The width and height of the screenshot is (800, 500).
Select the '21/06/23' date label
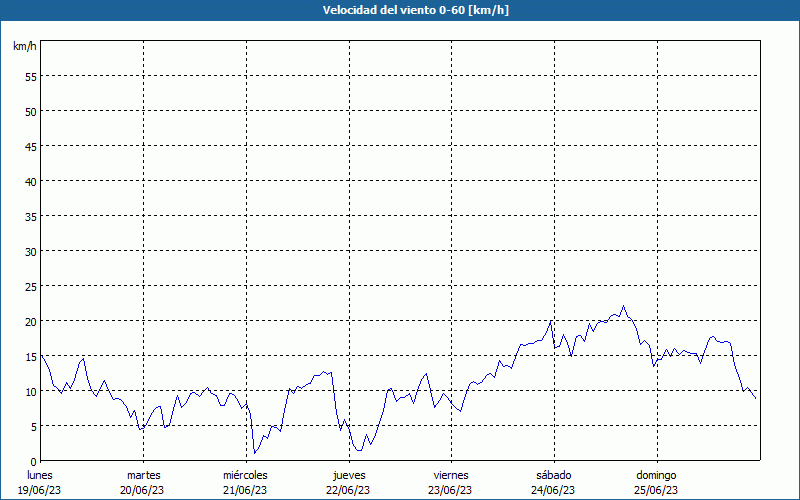tap(245, 490)
